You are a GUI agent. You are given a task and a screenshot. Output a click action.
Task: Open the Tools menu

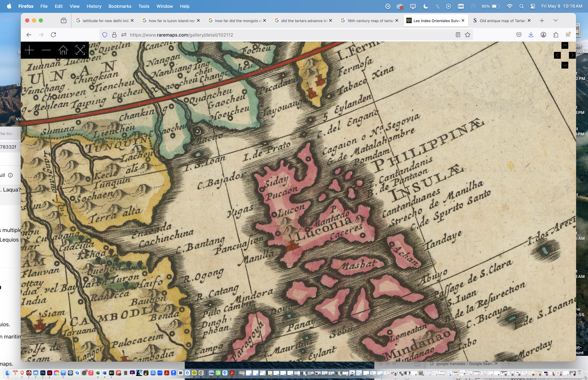tap(144, 6)
